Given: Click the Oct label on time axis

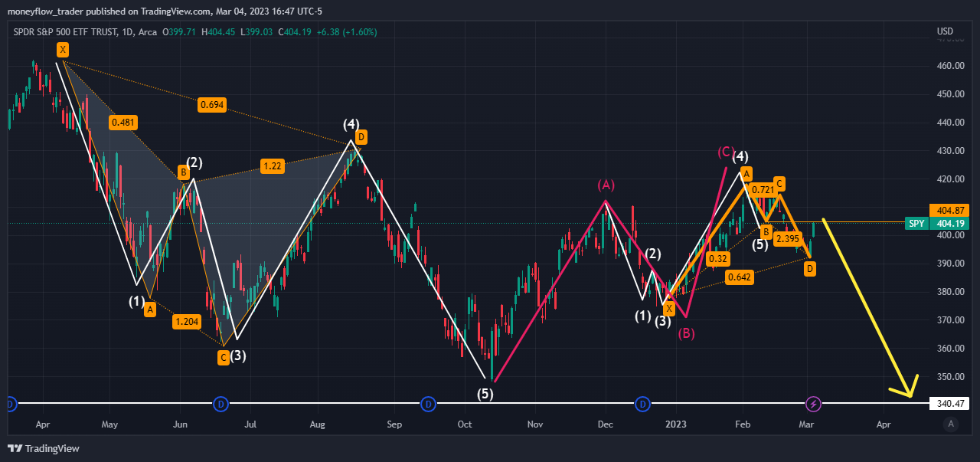Looking at the screenshot, I should [x=464, y=424].
